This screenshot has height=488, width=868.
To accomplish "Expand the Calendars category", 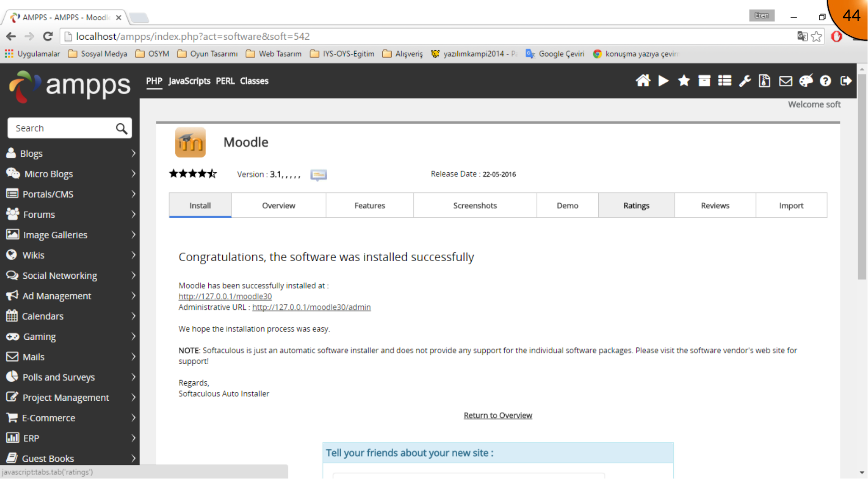I will pos(70,316).
